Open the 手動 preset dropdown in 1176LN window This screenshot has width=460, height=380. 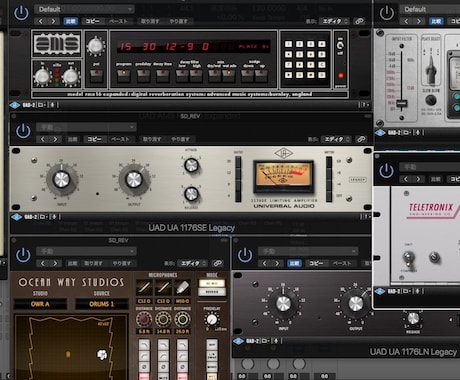(x=308, y=251)
